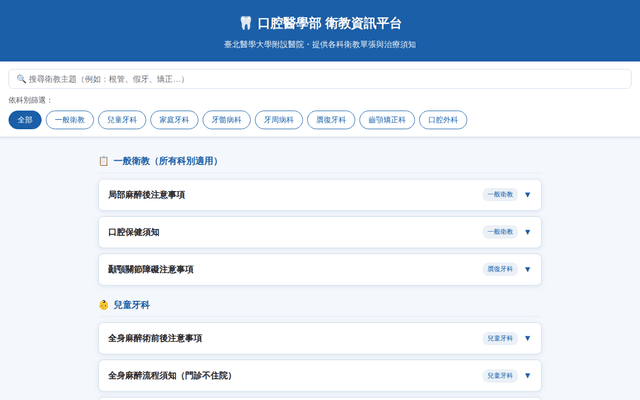Select the 全部 filter chip
This screenshot has height=400, width=640.
pyautogui.click(x=25, y=120)
